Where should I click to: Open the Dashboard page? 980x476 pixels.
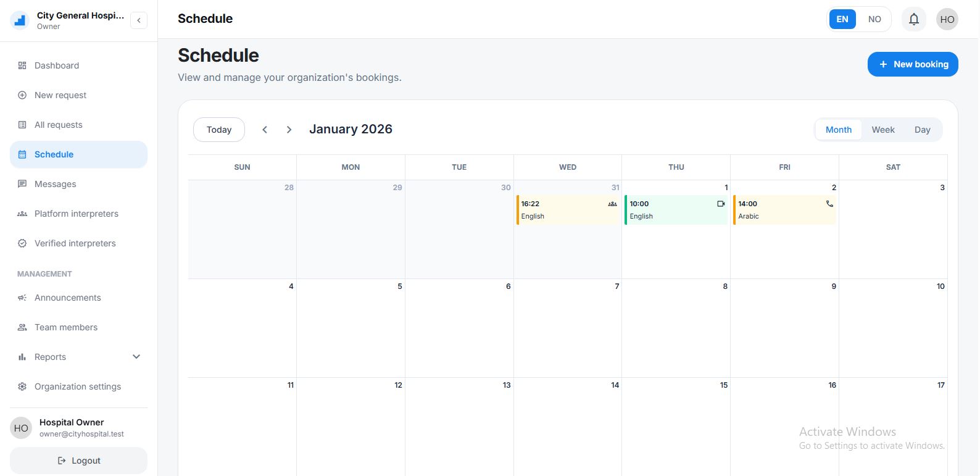pyautogui.click(x=57, y=65)
